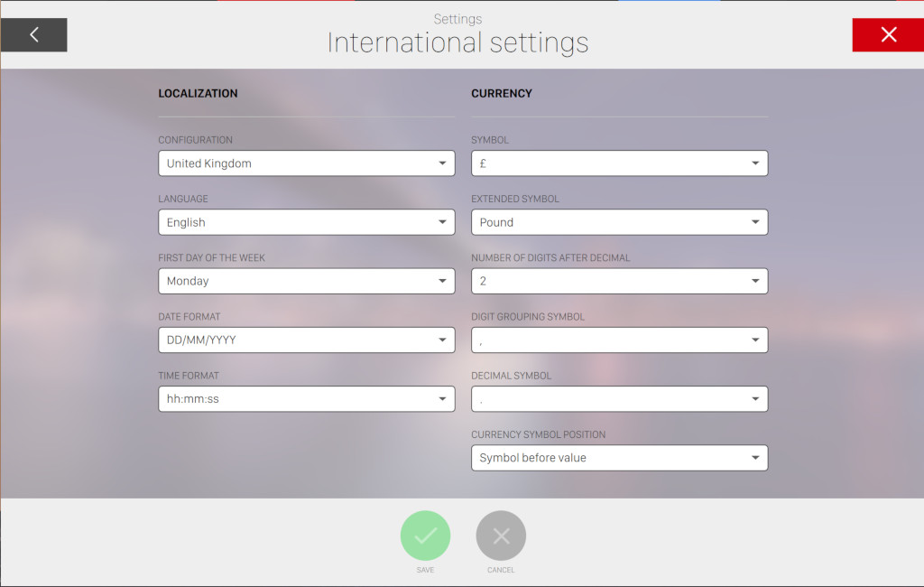This screenshot has height=587, width=924.
Task: Click the back arrow button
Action: (x=34, y=35)
